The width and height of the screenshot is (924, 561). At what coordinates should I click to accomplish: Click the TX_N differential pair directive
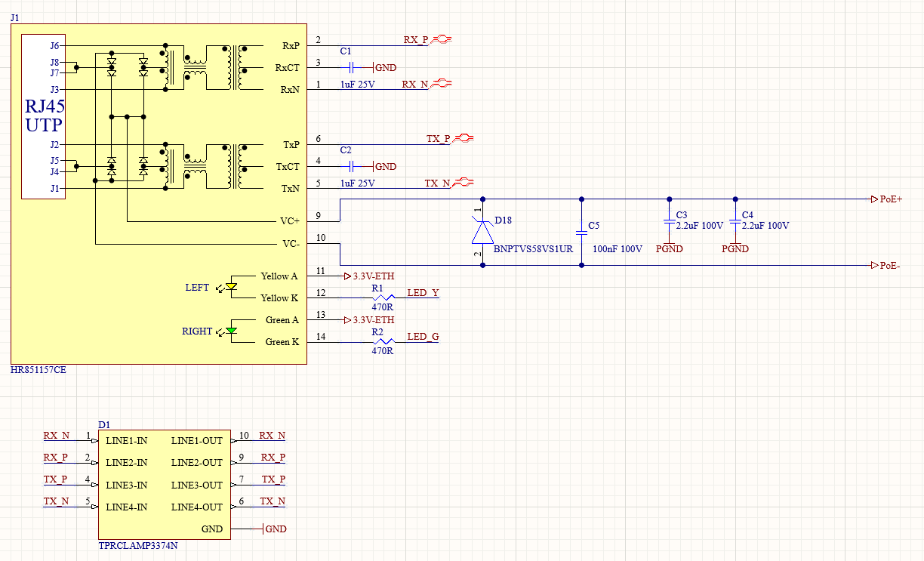point(462,182)
